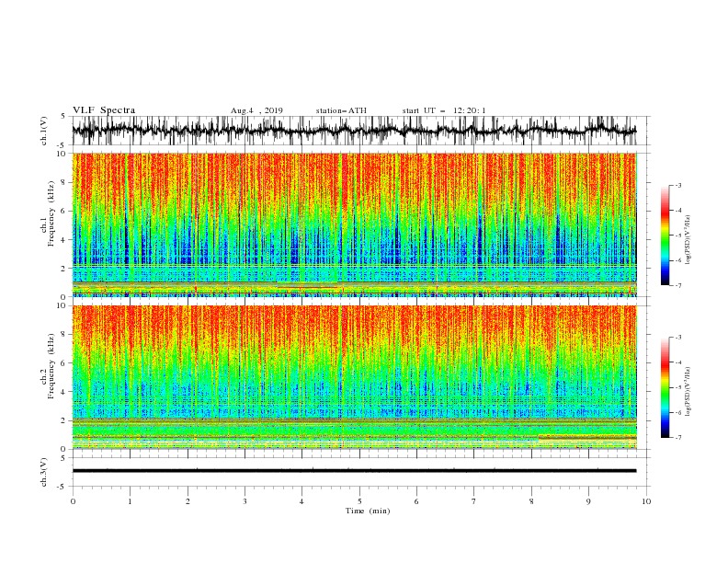Click the ch.2 PSD color bar

point(665,387)
